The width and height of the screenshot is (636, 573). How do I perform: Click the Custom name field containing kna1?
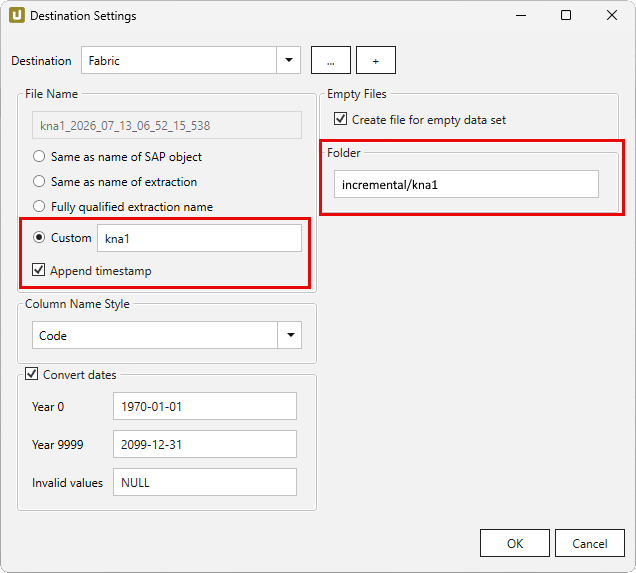click(199, 238)
